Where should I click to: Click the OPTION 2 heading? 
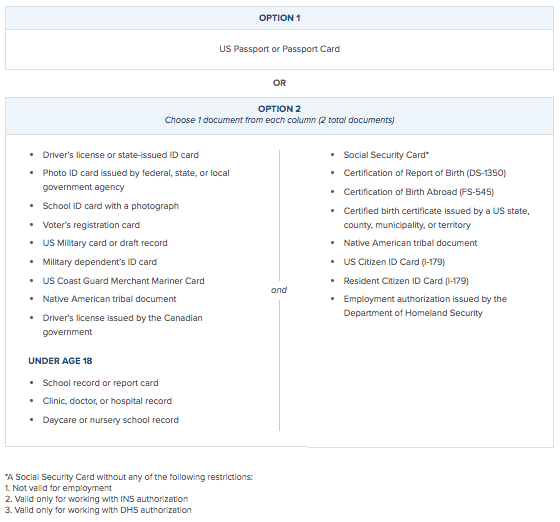pos(279,109)
